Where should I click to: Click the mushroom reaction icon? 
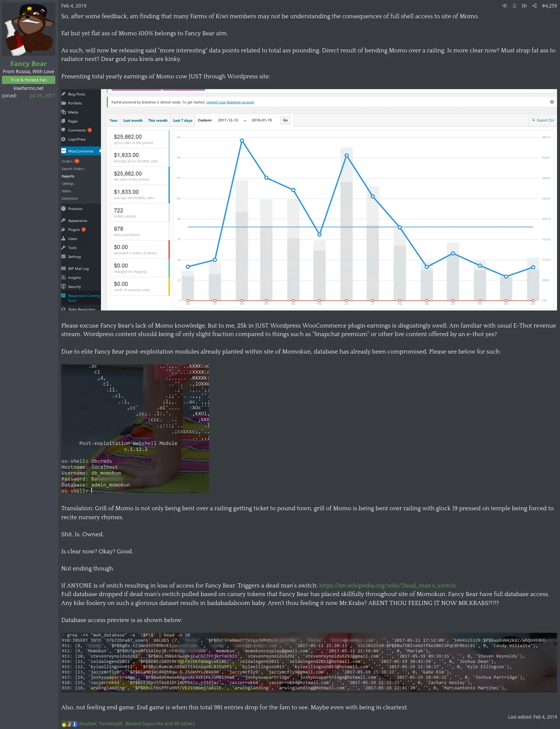click(69, 724)
